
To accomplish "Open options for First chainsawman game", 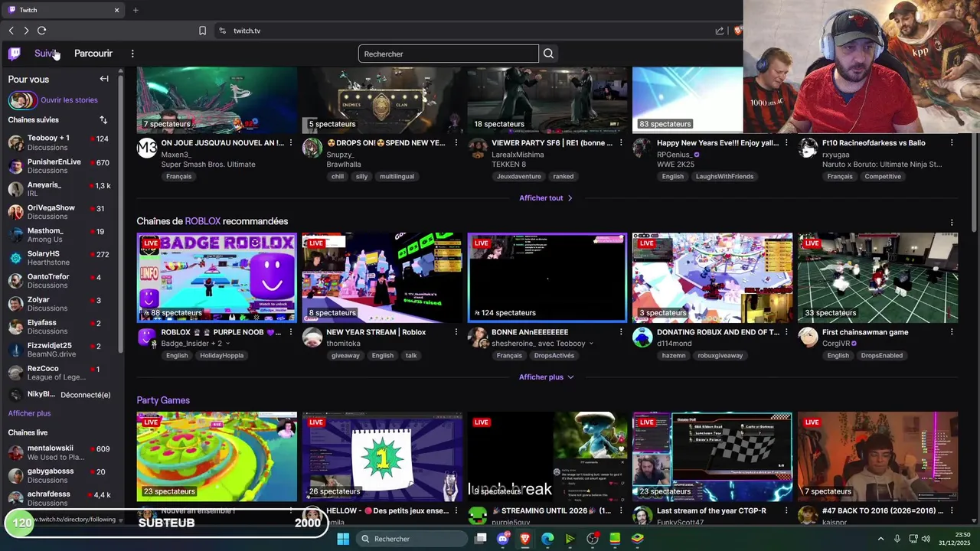I will [x=952, y=332].
